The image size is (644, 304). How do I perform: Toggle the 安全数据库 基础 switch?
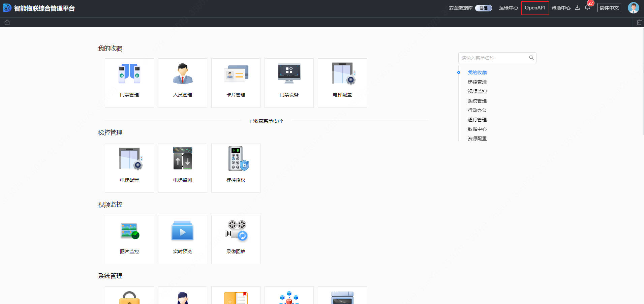point(483,8)
